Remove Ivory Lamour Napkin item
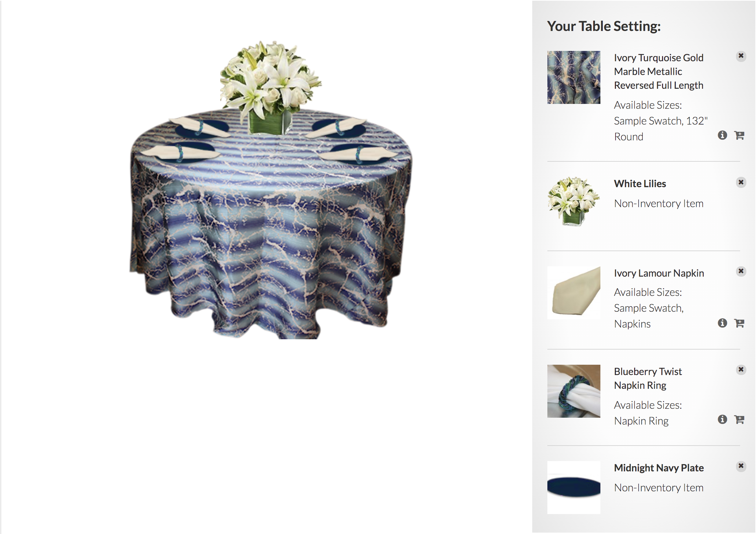756x534 pixels. click(741, 271)
